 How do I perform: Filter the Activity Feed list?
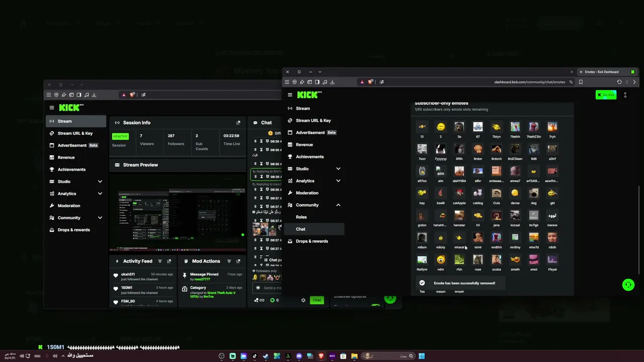click(160, 261)
